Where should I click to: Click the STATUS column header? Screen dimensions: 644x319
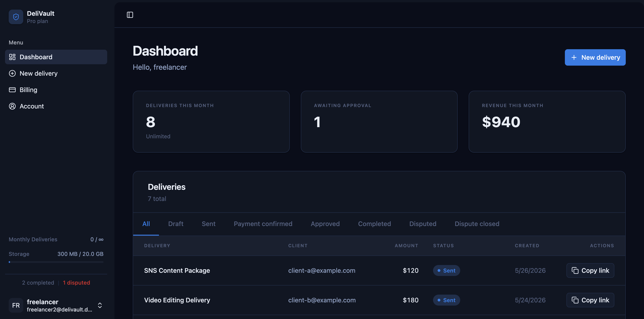(444, 246)
